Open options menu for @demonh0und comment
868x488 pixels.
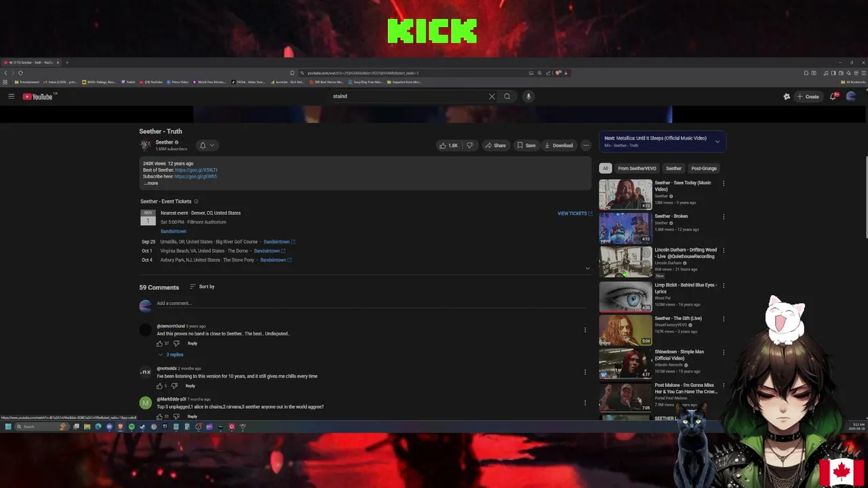[585, 330]
